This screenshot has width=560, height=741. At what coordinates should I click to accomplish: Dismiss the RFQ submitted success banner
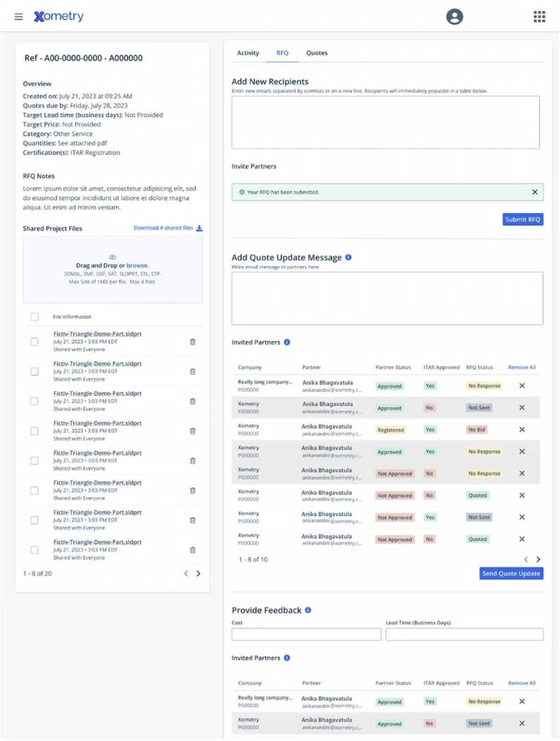[x=534, y=192]
